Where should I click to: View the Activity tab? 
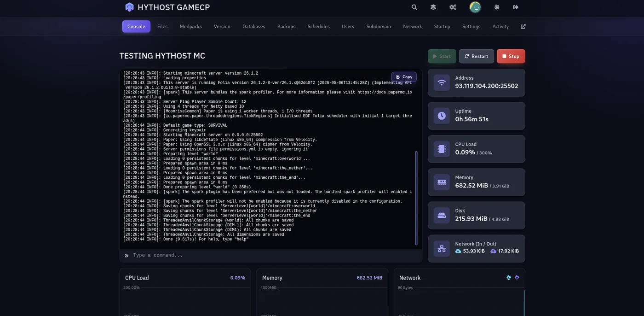500,26
